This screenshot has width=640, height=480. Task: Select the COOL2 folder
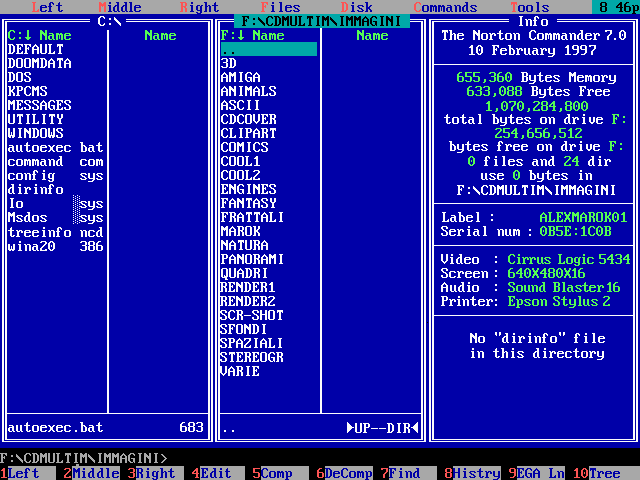pyautogui.click(x=240, y=175)
